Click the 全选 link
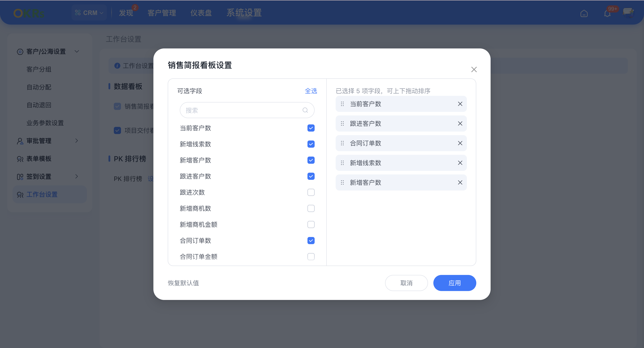This screenshot has width=644, height=348. tap(311, 91)
